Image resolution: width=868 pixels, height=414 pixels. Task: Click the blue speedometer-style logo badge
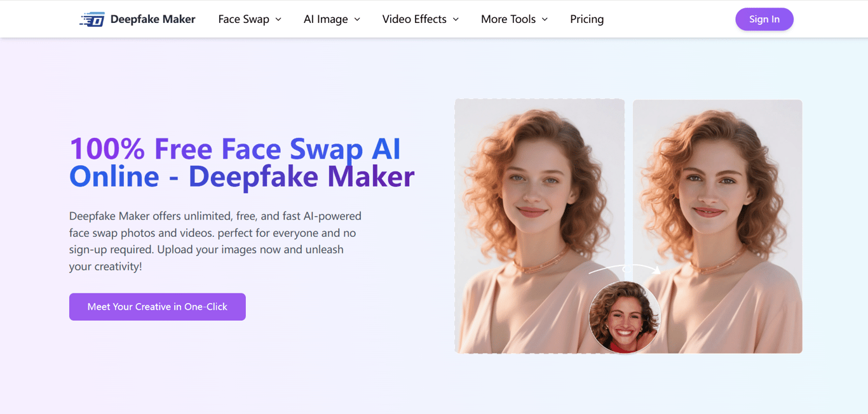click(x=93, y=19)
